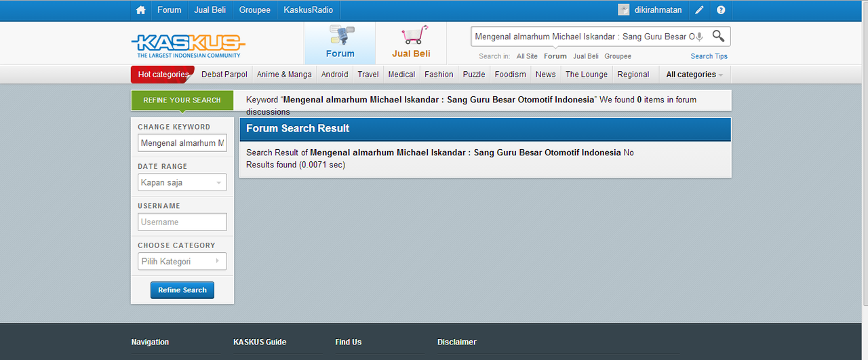Open the Fashion category

pyautogui.click(x=439, y=75)
